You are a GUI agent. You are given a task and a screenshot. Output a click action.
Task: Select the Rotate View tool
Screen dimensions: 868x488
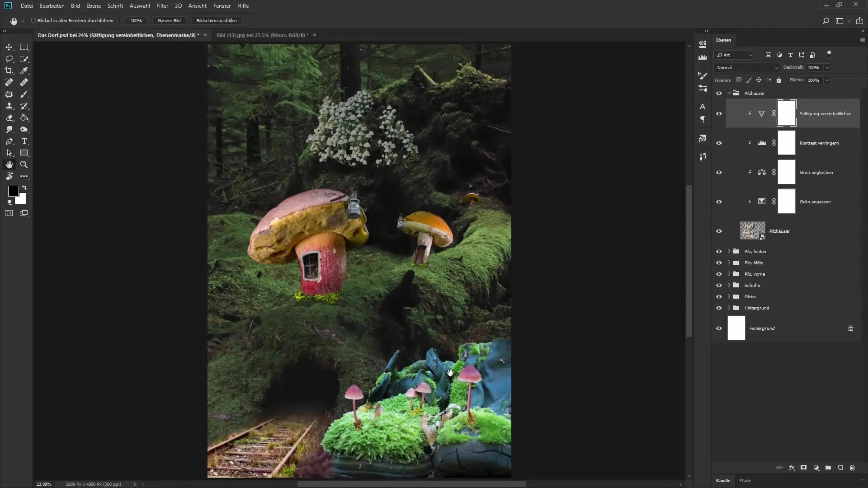[9, 176]
